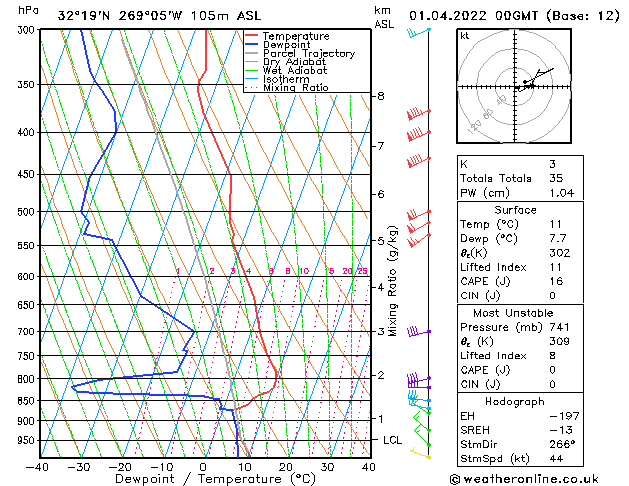629x486 pixels.
Task: Select the 450 pressure level label
Action: (x=28, y=174)
